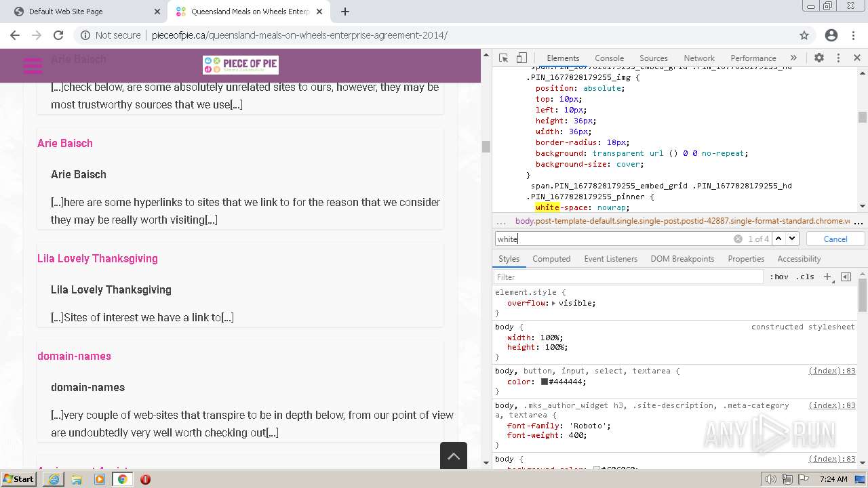The height and width of the screenshot is (488, 868).
Task: Open the Performance tab
Action: click(753, 58)
